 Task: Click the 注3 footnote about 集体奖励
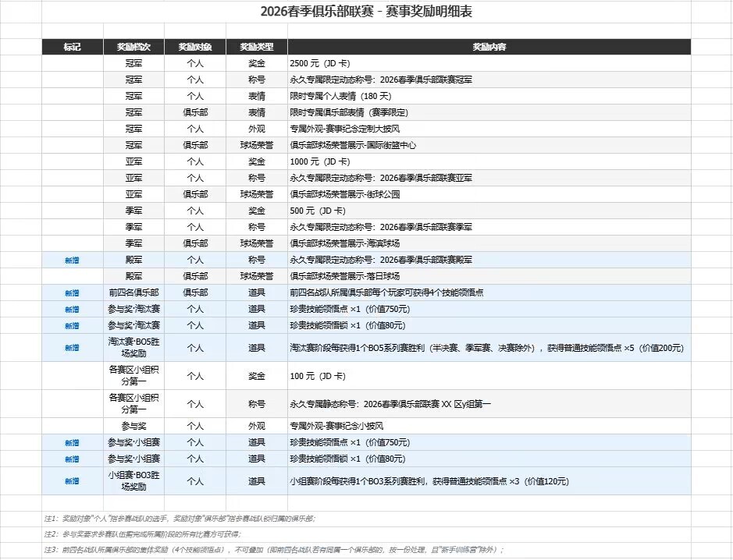274,550
